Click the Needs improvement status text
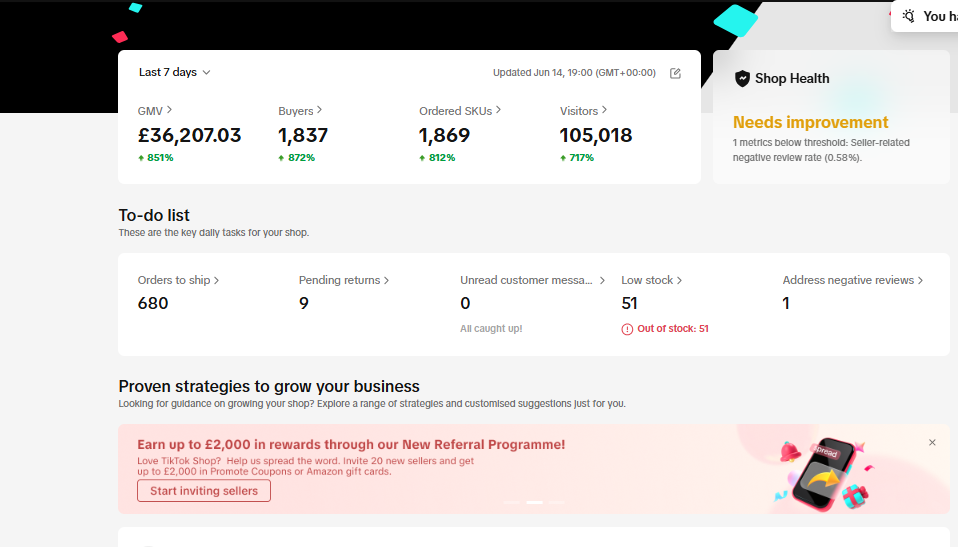Screen dimensions: 958x547 810,123
